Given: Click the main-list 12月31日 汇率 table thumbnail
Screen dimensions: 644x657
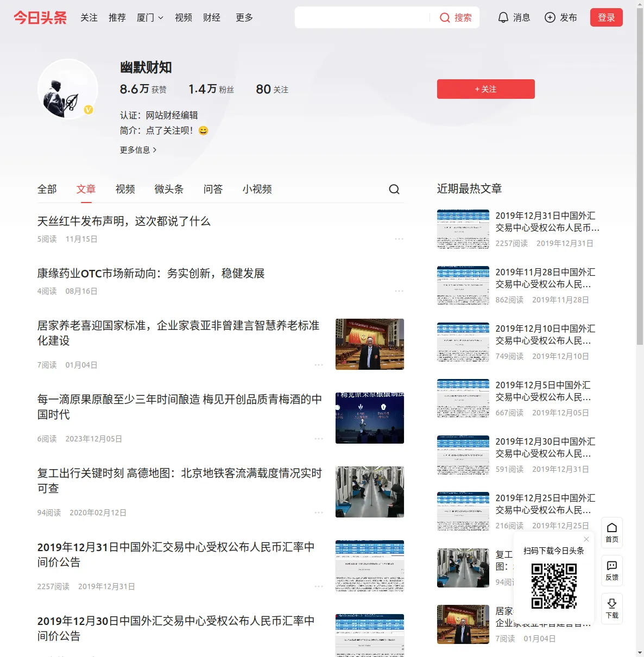Looking at the screenshot, I should coord(370,566).
